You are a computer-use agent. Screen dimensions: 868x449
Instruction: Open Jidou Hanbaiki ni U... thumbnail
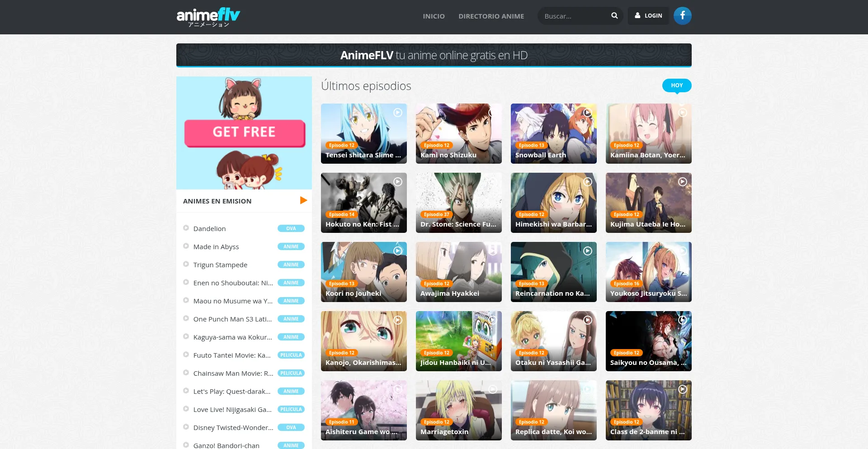coord(459,341)
